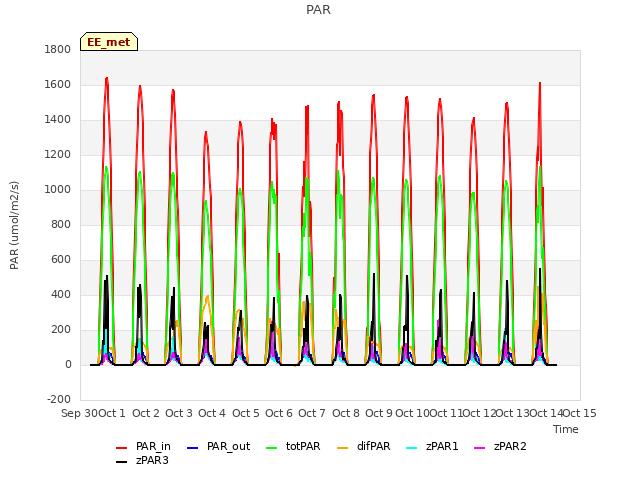The height and width of the screenshot is (480, 640).
Task: Click the zPAR3 black legend swatch
Action: point(122,462)
